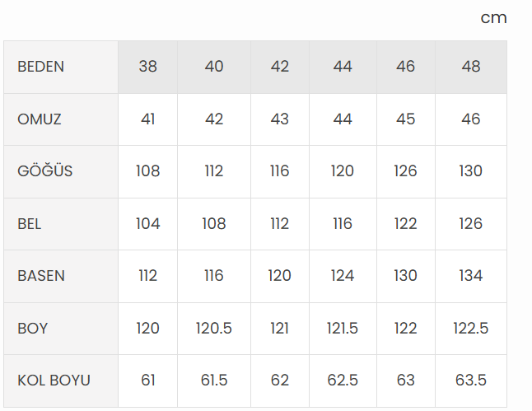Select BEL value 108 for size 40
Screen dimensions: 532x411
tap(214, 224)
